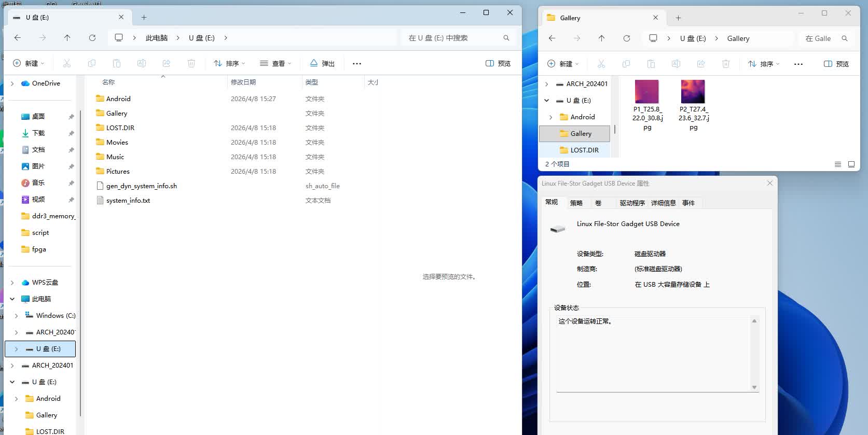This screenshot has width=868, height=435.
Task: Toggle the preview pane in Gallery window
Action: tap(836, 64)
